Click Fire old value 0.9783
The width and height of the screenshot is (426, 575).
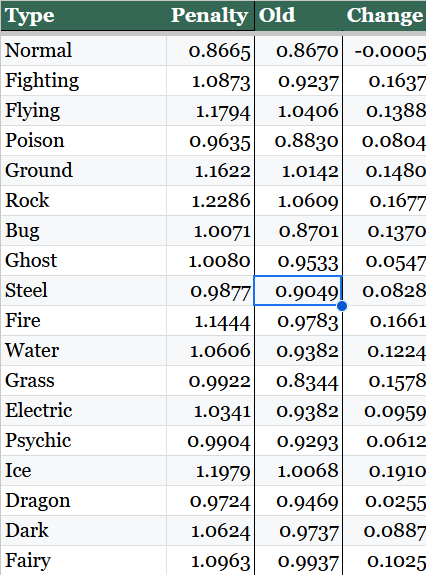coord(298,321)
